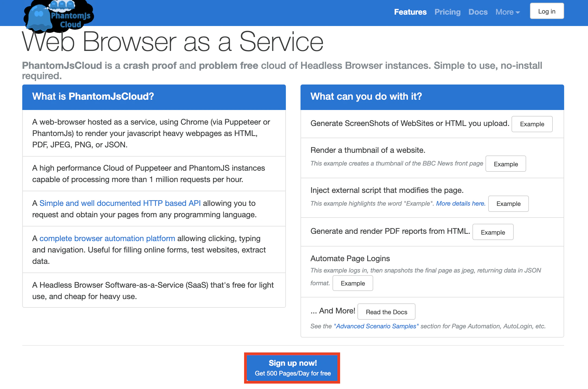This screenshot has width=588, height=389.
Task: Go to the Pricing page
Action: 447,12
